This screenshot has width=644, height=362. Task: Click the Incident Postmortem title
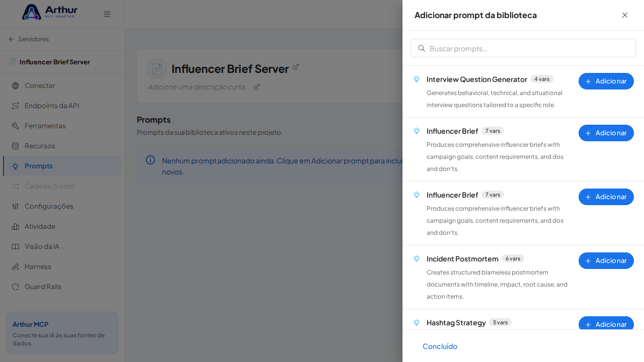click(462, 259)
